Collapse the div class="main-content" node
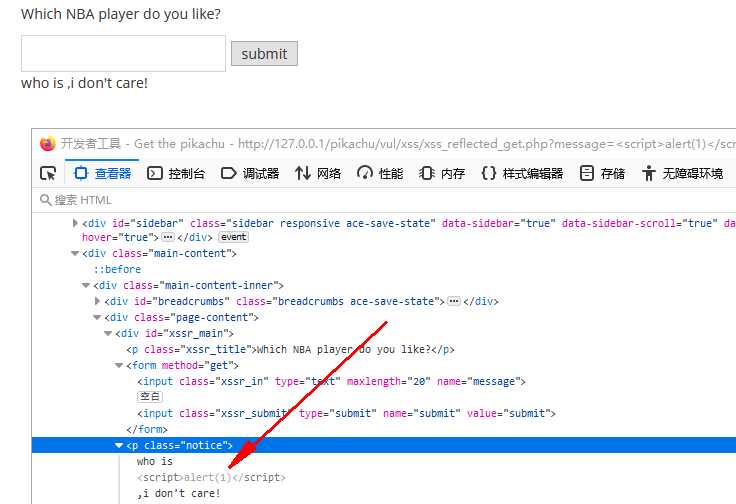Viewport: 736px width, 504px height. (x=75, y=253)
